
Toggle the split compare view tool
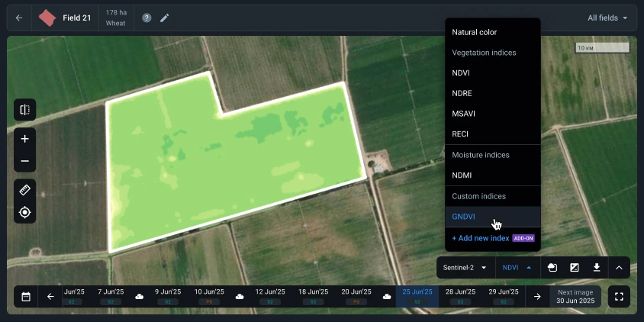pos(24,110)
